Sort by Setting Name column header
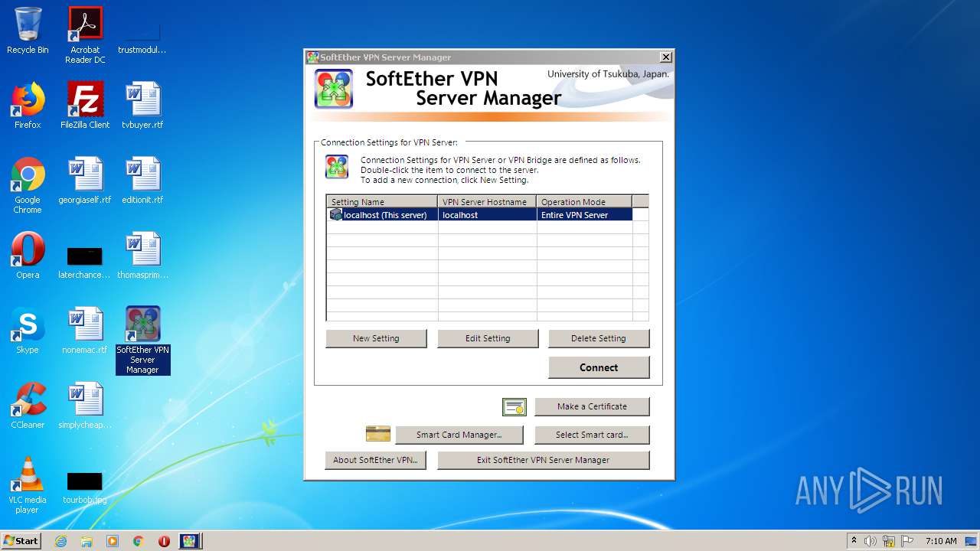 383,202
